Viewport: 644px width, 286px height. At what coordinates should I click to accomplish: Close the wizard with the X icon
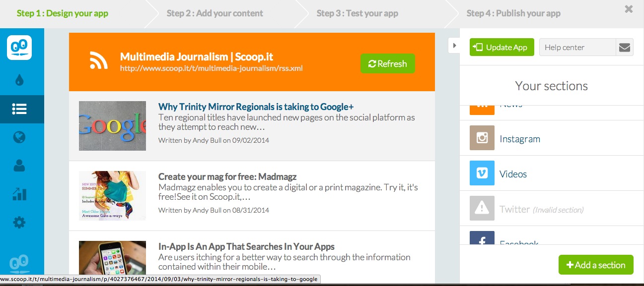coord(629,9)
